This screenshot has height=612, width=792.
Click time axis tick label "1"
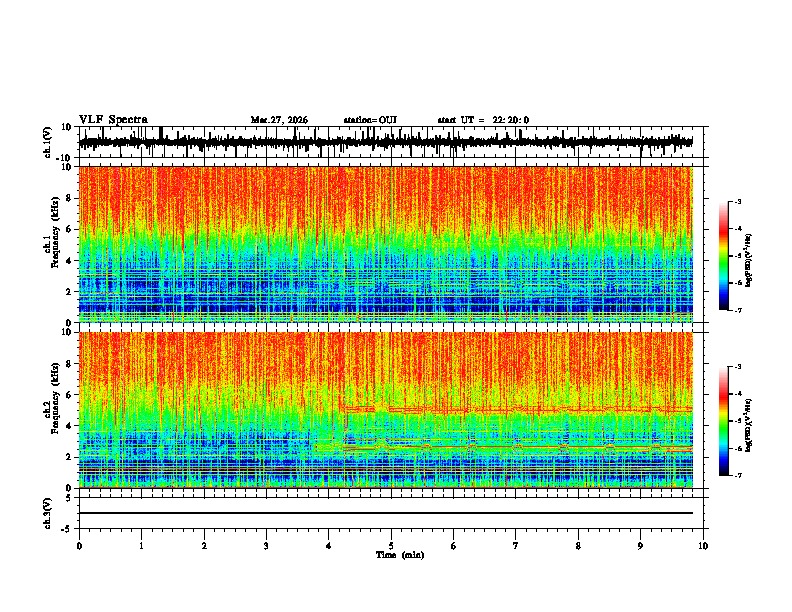[x=141, y=546]
